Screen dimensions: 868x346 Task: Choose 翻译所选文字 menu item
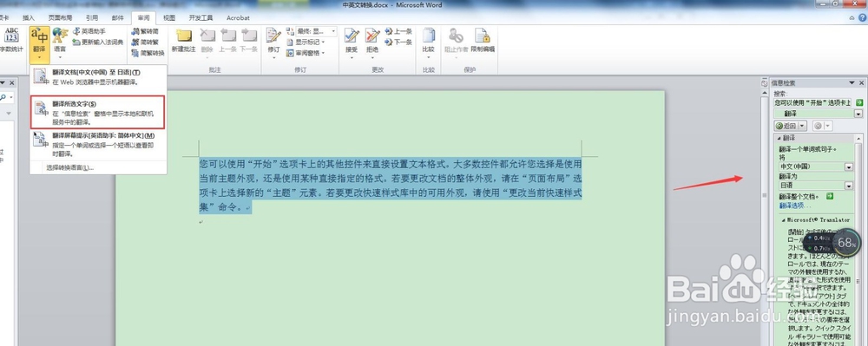point(98,112)
